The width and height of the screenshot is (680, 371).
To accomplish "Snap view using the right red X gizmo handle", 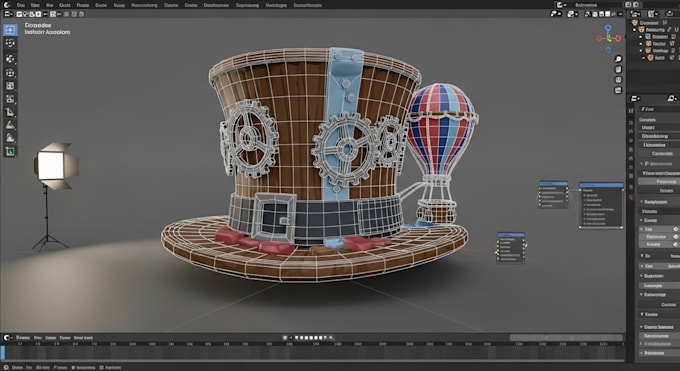I will tap(618, 39).
